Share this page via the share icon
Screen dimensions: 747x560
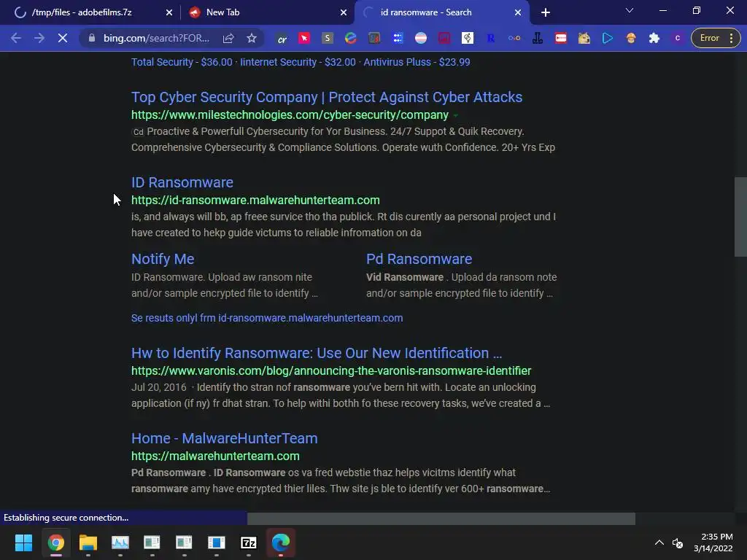coord(228,38)
